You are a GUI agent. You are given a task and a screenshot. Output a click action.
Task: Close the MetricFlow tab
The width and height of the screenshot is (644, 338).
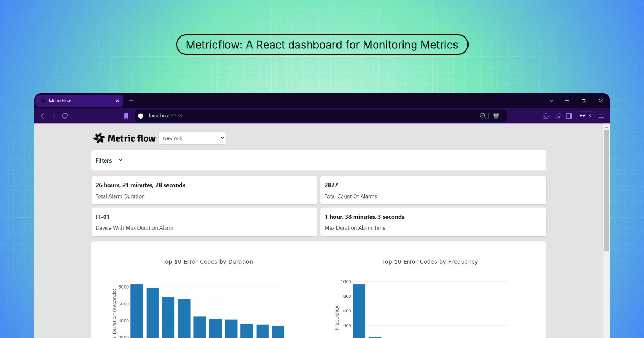[118, 101]
